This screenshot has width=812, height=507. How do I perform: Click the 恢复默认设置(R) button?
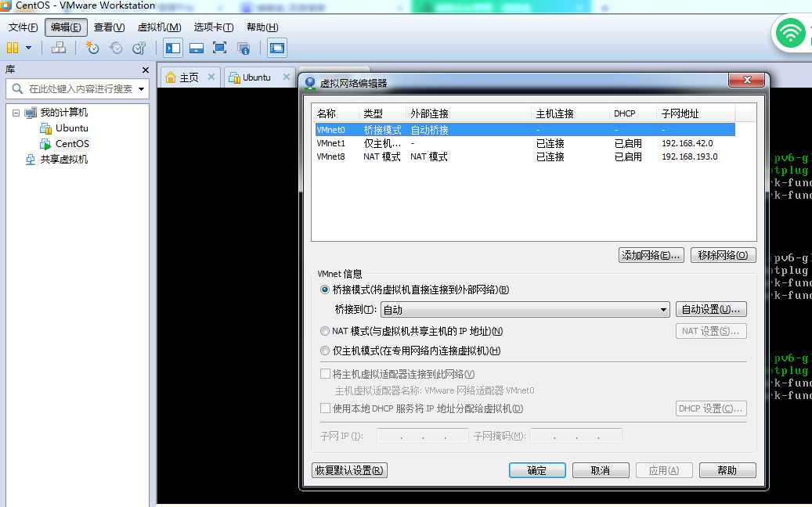(349, 470)
